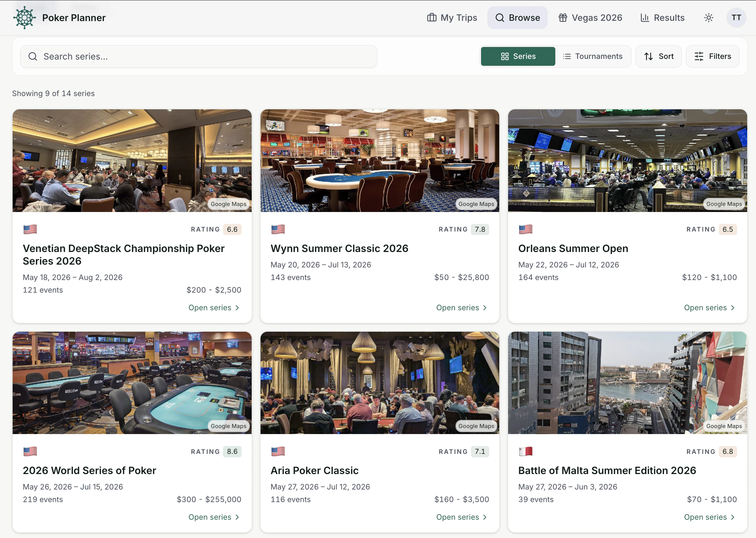Click Orleans Summer Open title
Screen dimensions: 756x538
573,249
